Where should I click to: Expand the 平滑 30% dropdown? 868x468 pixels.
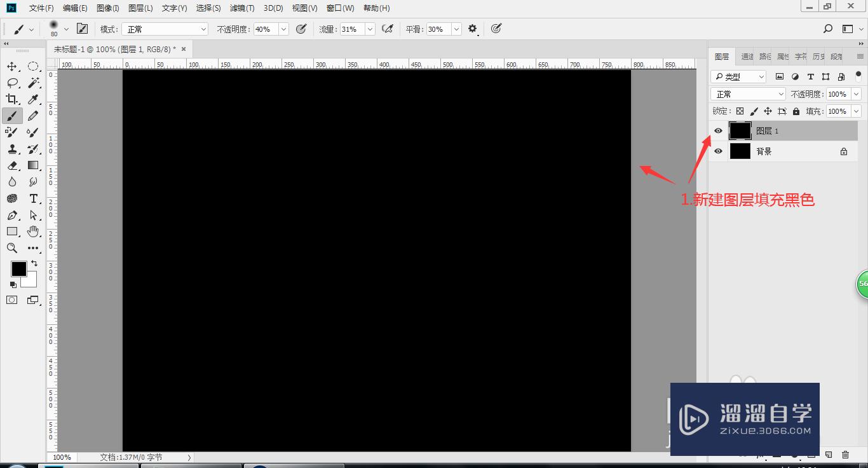point(456,29)
